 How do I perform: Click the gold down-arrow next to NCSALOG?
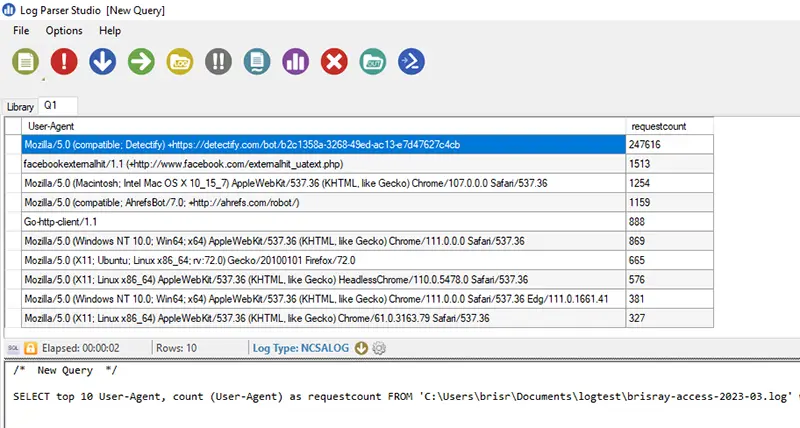(x=361, y=348)
